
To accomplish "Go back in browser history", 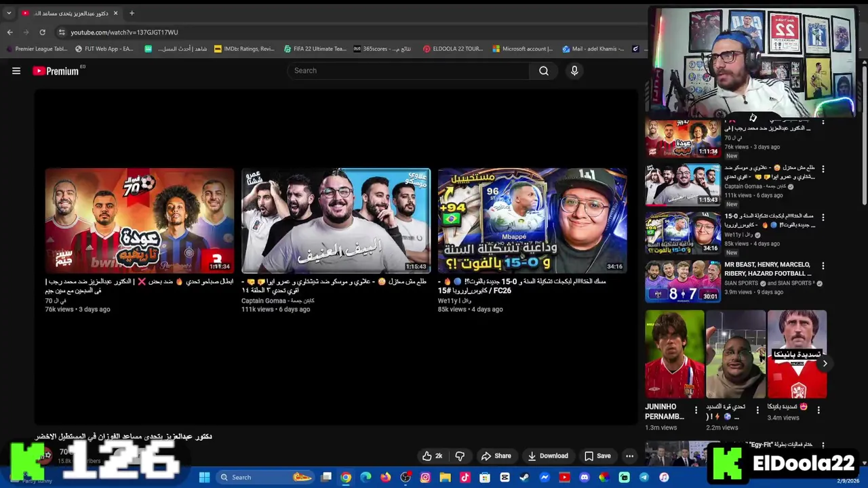I will click(9, 32).
